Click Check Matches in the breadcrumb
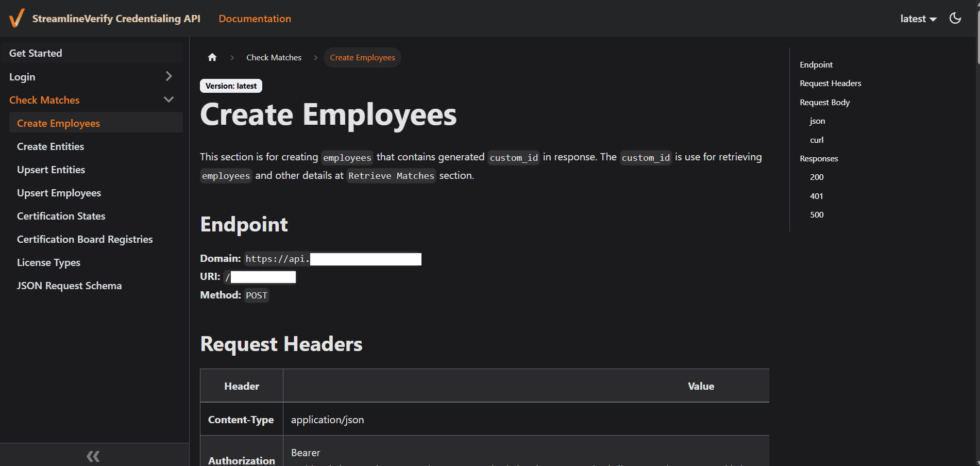The height and width of the screenshot is (466, 980). [x=274, y=58]
